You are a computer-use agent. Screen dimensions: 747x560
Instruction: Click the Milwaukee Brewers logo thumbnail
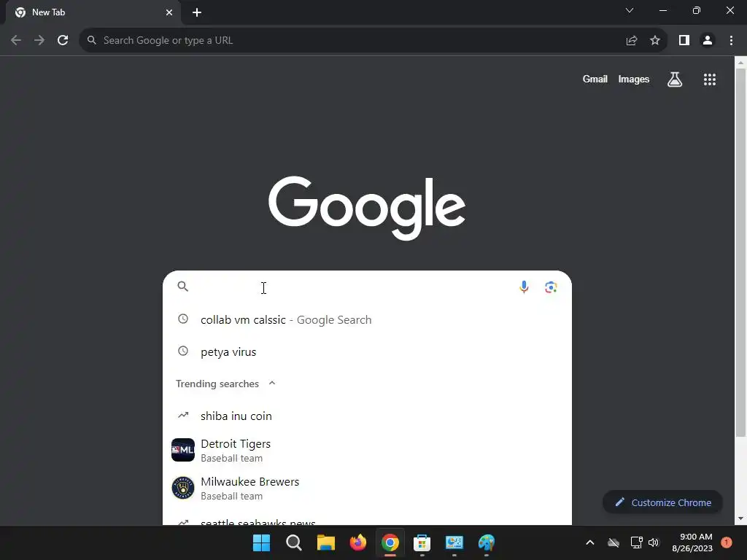point(183,488)
